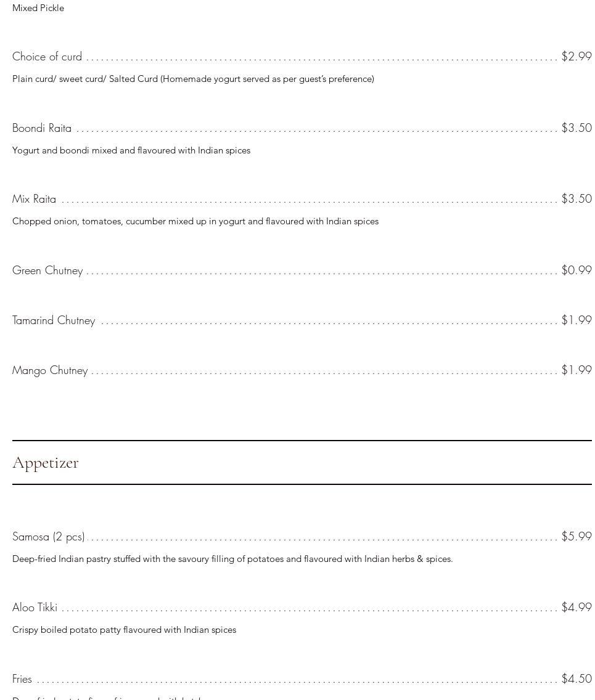Click the Mixed Pickle description text
This screenshot has height=700, width=595.
[38, 8]
